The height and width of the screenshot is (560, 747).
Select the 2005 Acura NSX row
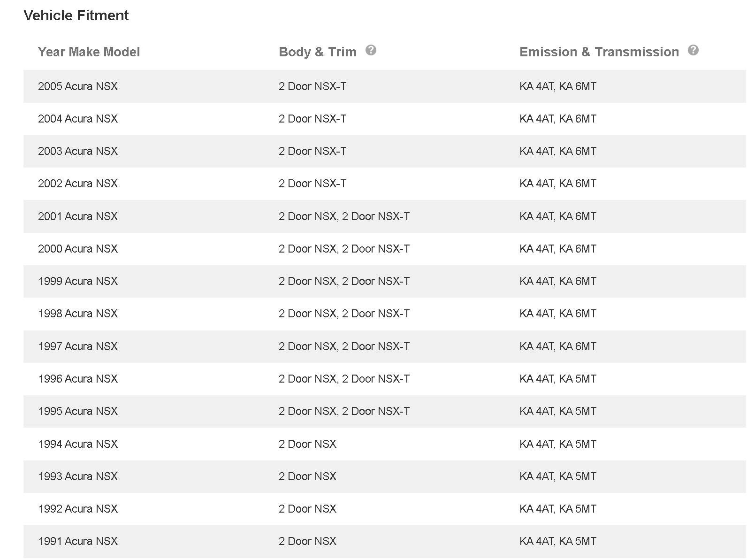(x=385, y=86)
